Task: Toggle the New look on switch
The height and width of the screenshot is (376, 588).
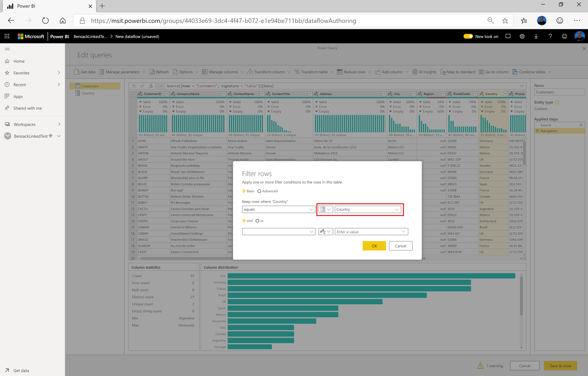Action: tap(468, 36)
